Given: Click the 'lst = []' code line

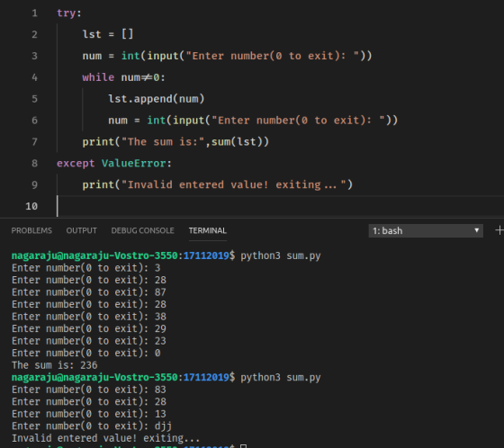Looking at the screenshot, I should pos(108,34).
